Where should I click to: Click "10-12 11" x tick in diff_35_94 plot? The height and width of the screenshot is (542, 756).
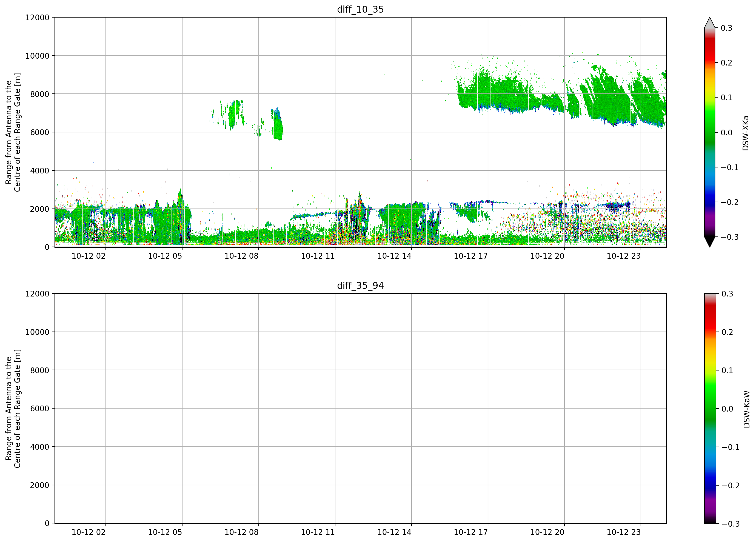(318, 532)
